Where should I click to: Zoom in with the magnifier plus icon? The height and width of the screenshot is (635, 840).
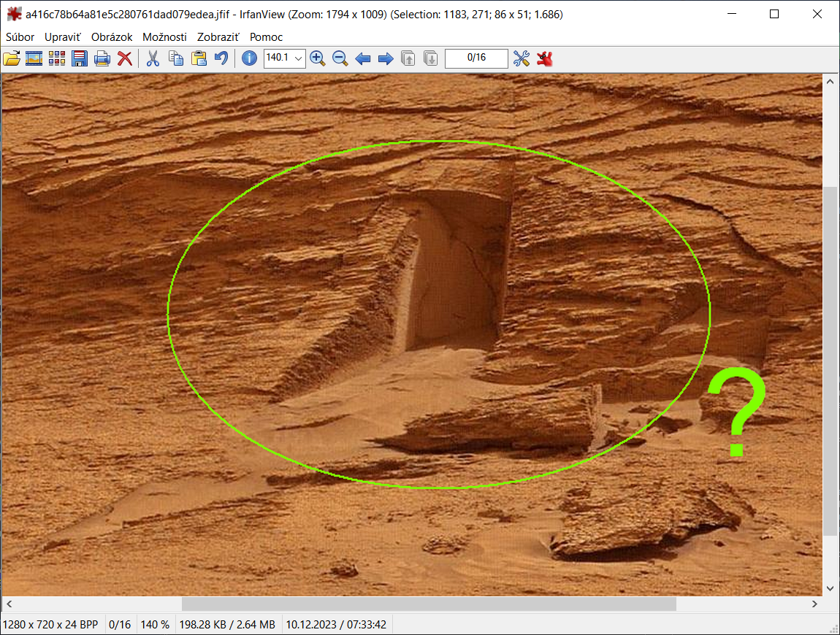[317, 58]
